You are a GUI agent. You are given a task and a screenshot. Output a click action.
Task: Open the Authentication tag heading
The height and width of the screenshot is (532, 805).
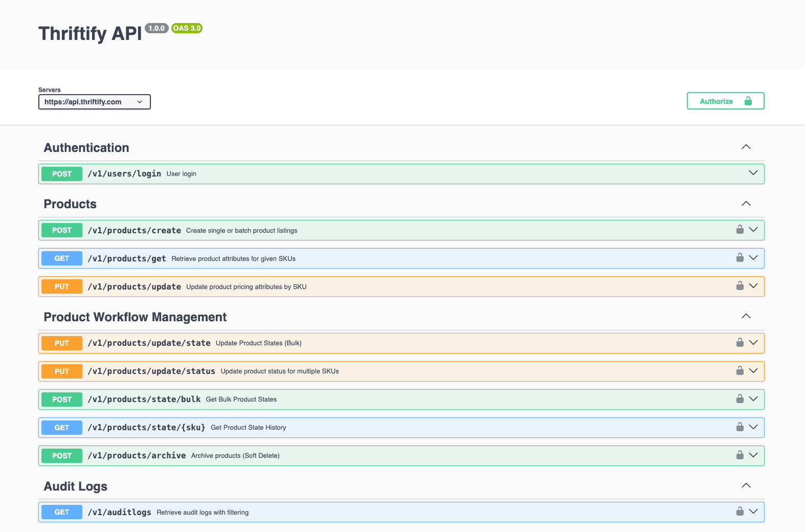pos(86,148)
